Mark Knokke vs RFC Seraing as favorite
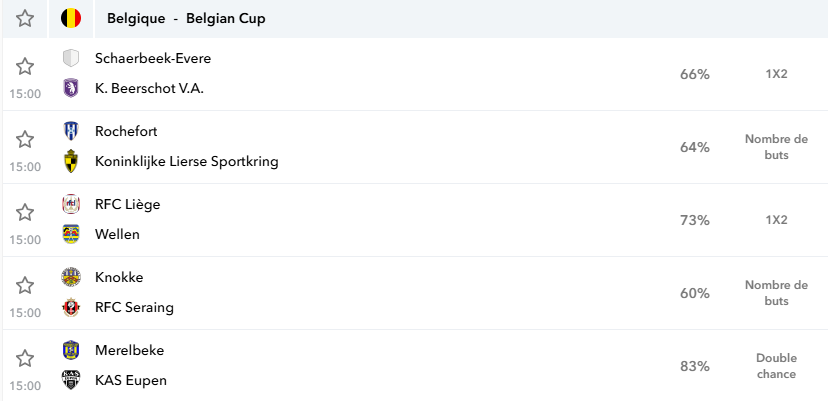Viewport: 828px width, 401px height. (x=25, y=285)
